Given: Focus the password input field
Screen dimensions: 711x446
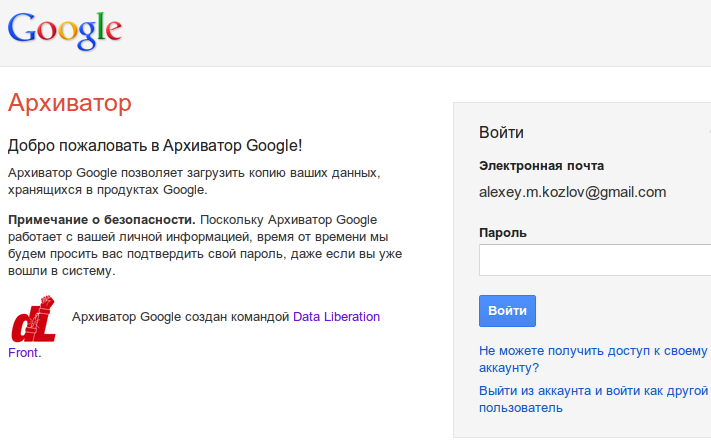Looking at the screenshot, I should coord(594,260).
